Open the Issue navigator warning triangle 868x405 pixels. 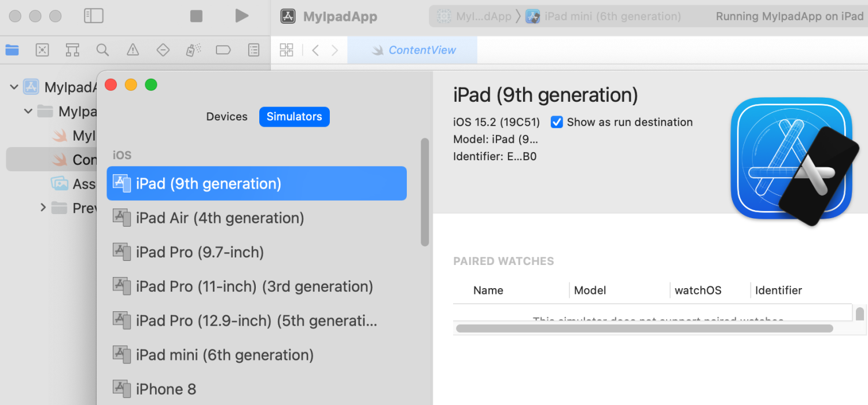(x=133, y=50)
